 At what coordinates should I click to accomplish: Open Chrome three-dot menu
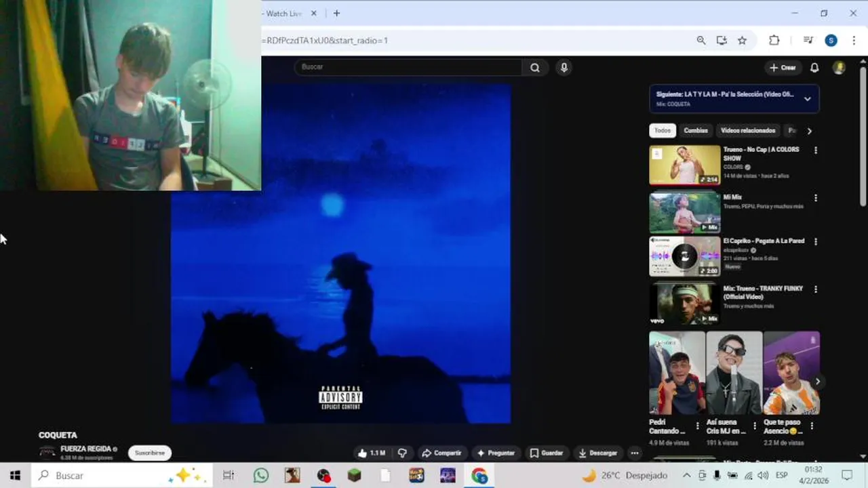854,40
